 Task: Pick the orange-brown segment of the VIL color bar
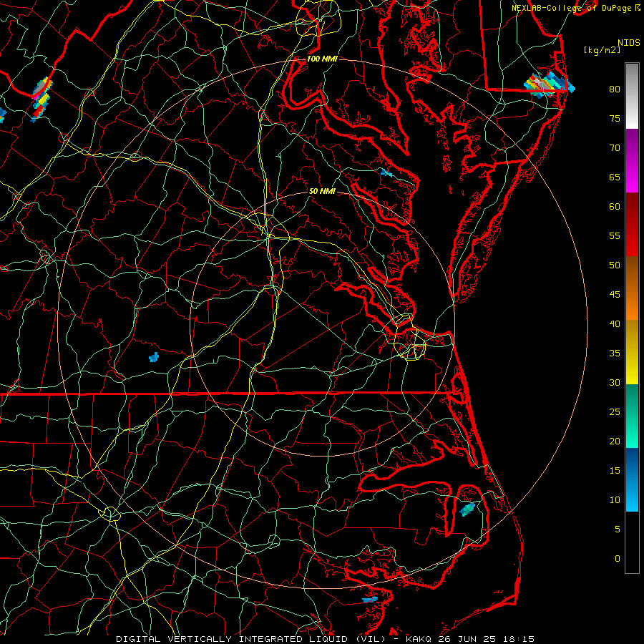[632, 288]
